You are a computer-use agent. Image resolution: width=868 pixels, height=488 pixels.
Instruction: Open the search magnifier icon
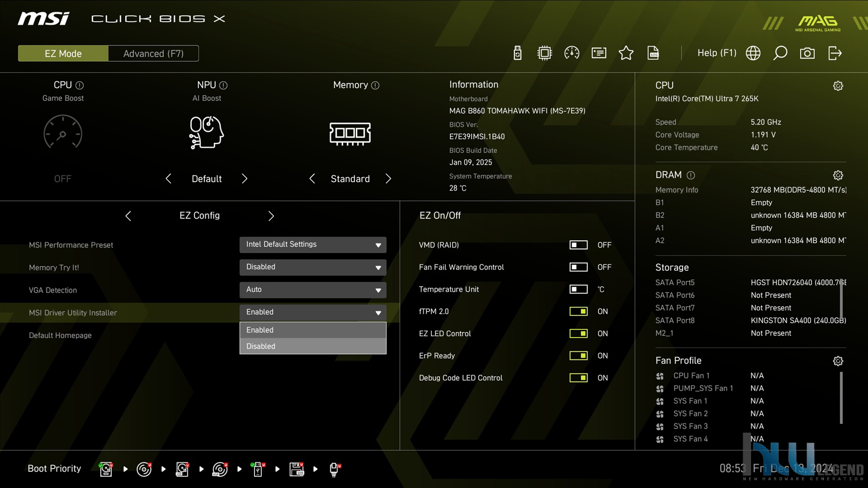click(x=780, y=53)
